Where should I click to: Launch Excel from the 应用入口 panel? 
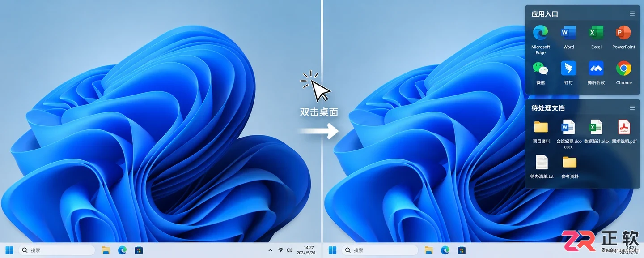(596, 33)
